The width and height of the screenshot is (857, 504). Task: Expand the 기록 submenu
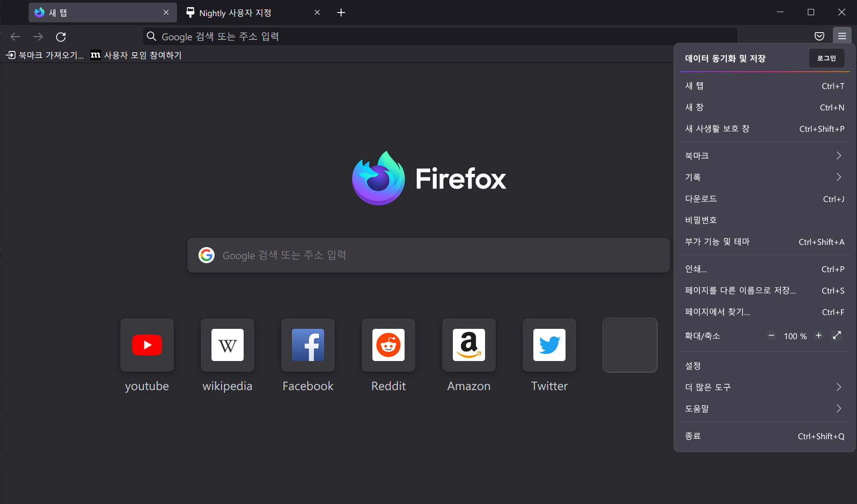point(764,177)
